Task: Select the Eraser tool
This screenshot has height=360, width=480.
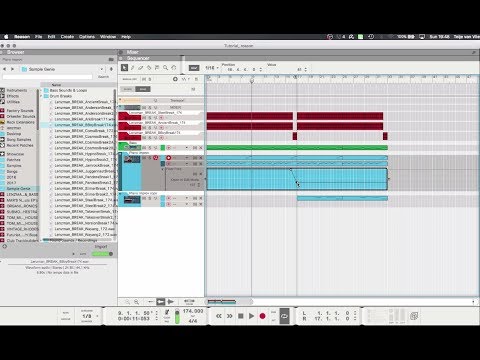Action: click(x=141, y=68)
